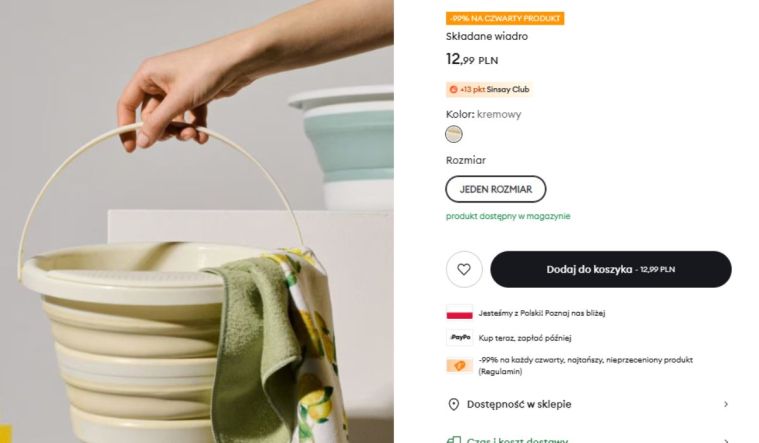Expand Dostępność w sklepie chevron arrow
Image resolution: width=759 pixels, height=443 pixels.
point(726,404)
